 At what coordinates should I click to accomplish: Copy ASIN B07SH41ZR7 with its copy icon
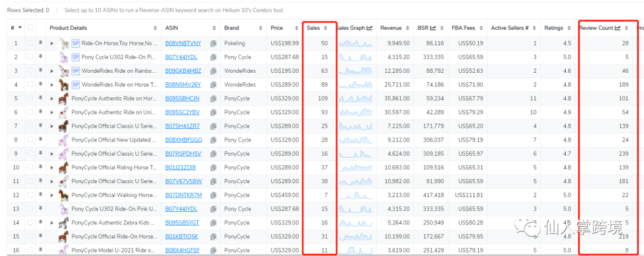(x=213, y=126)
